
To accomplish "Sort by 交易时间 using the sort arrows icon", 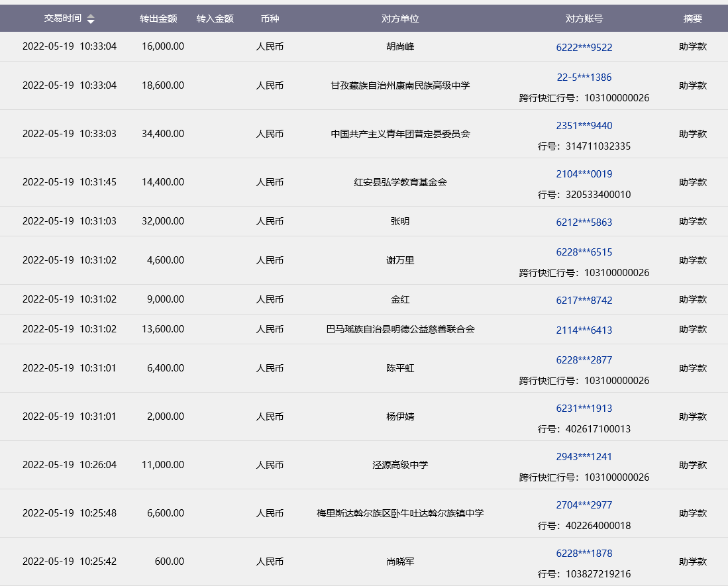I will 91,19.
